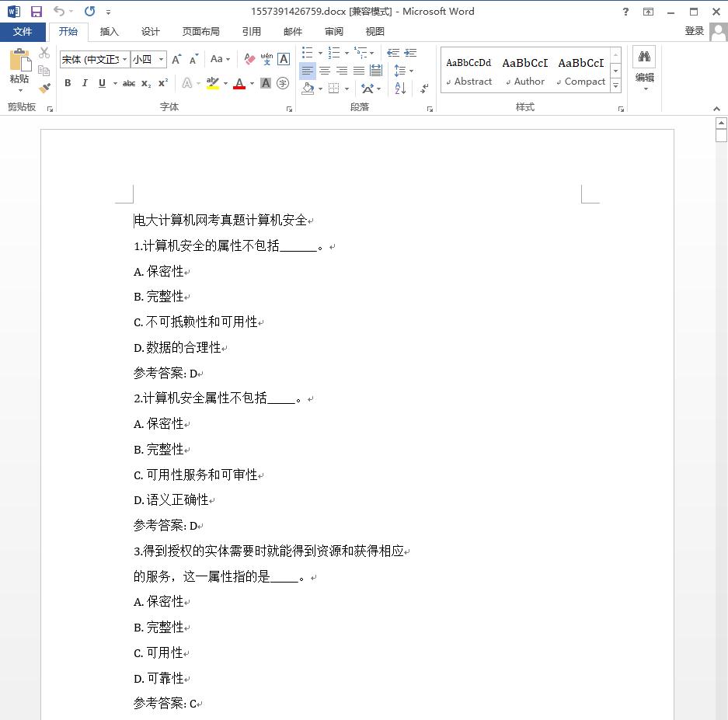Viewport: 728px width, 720px height.
Task: Open the font name dropdown
Action: click(x=124, y=59)
